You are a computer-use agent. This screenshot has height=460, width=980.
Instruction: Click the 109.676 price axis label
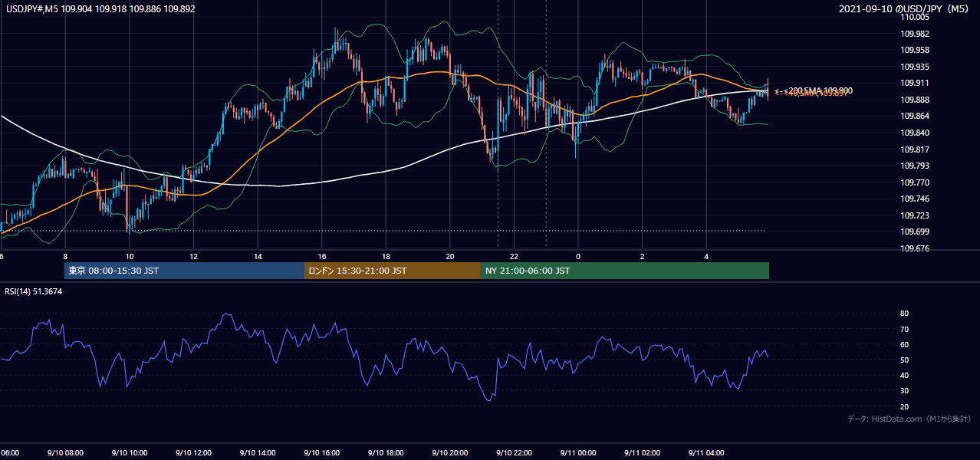(x=915, y=248)
